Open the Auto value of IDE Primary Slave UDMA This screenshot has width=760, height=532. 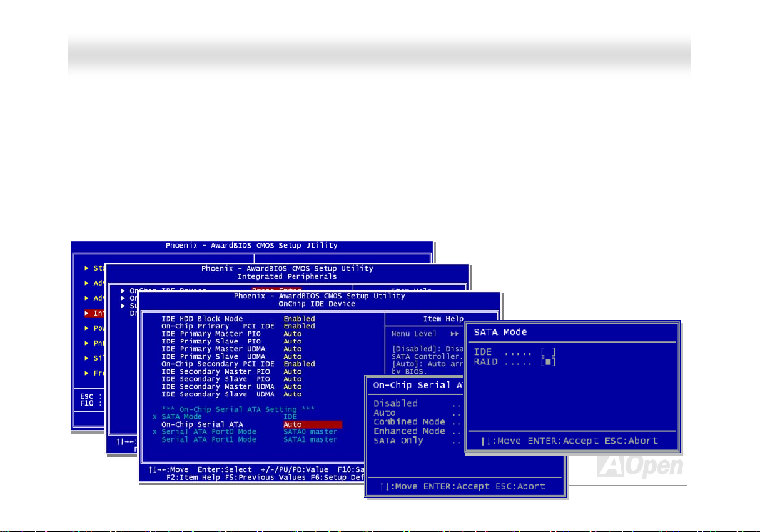[x=292, y=356]
